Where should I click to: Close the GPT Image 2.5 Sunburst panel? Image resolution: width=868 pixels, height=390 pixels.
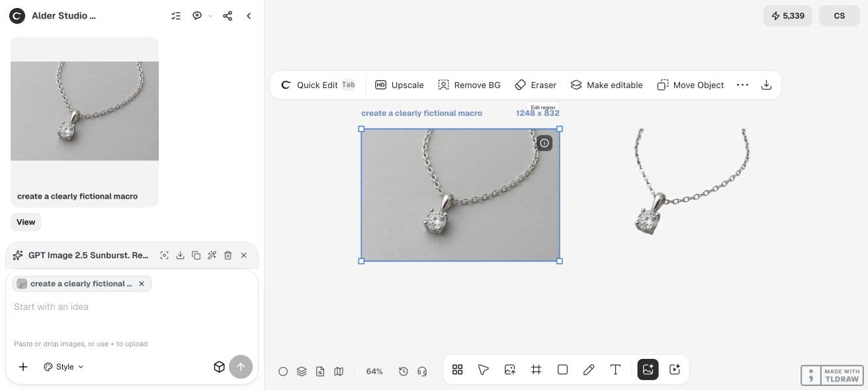click(x=243, y=255)
